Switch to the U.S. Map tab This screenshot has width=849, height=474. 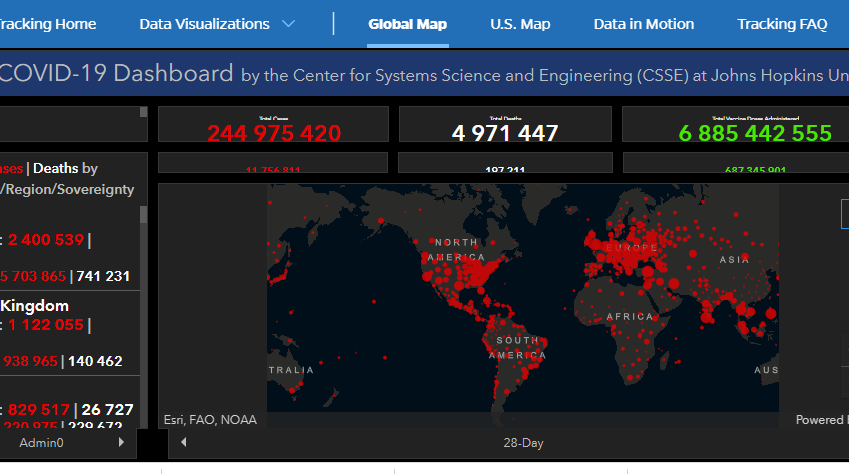(520, 24)
